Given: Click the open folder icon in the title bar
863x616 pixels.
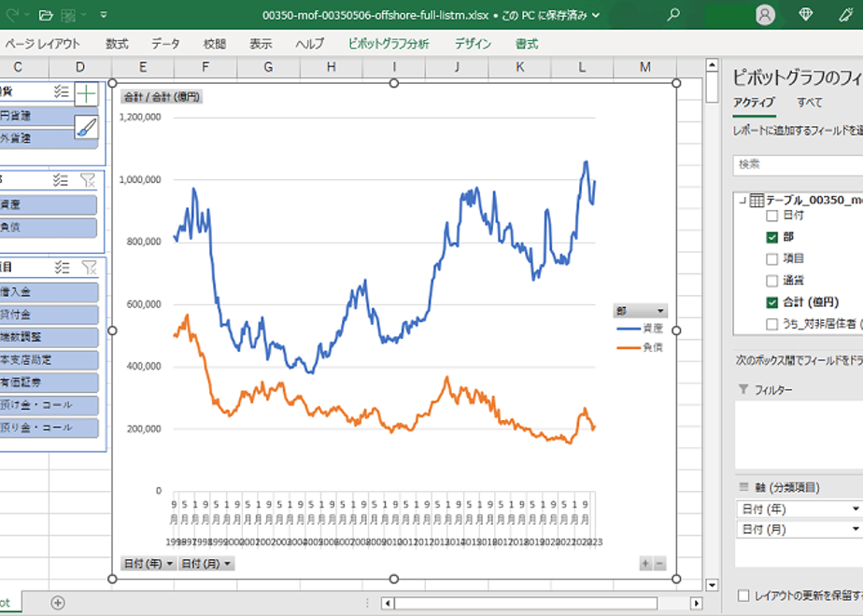Looking at the screenshot, I should [x=47, y=15].
